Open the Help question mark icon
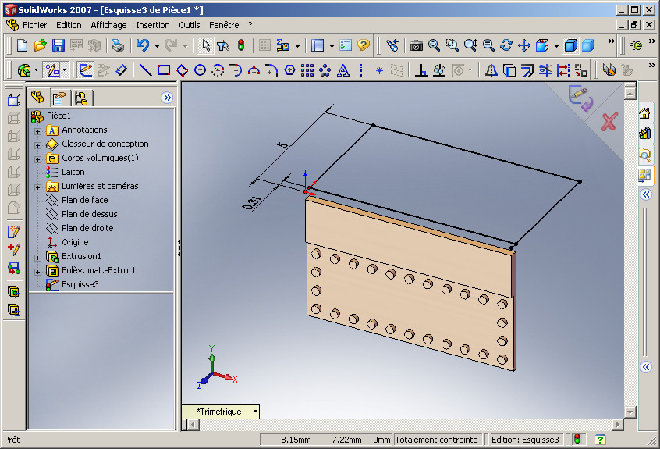 click(363, 45)
